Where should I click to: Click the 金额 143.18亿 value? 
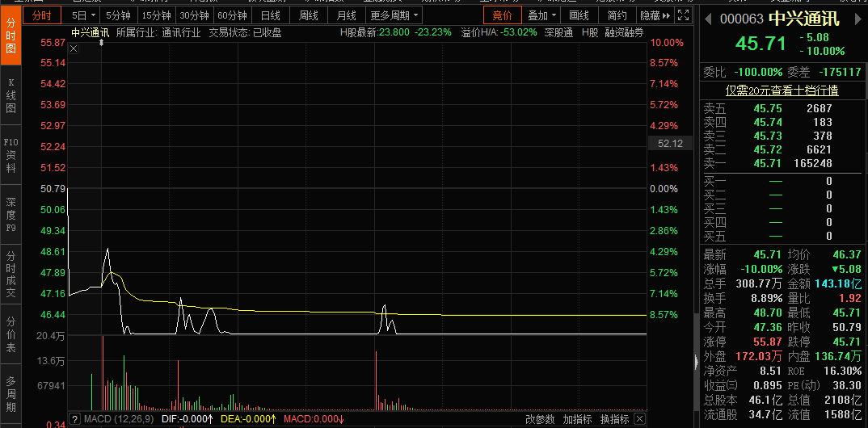(838, 284)
